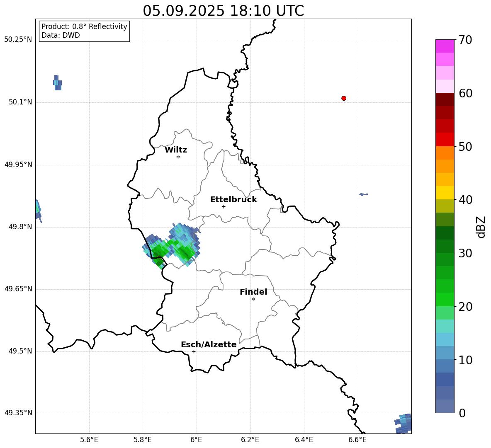Click the Wiltz station cross marker
491x448 pixels.
point(178,157)
